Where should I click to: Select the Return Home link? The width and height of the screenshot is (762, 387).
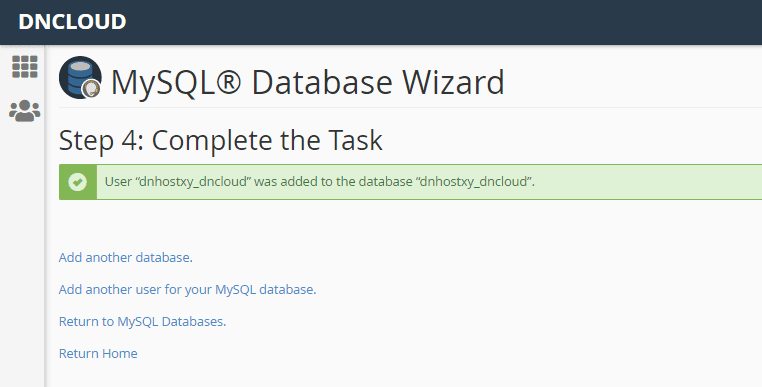tap(98, 353)
